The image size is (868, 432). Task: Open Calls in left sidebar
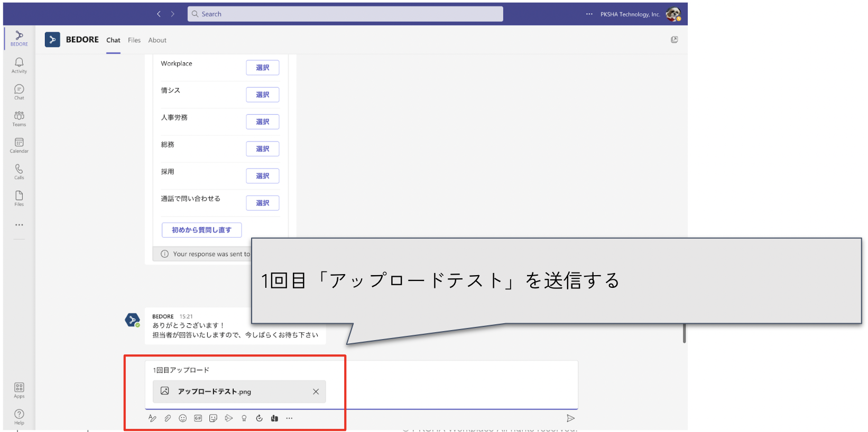tap(19, 172)
